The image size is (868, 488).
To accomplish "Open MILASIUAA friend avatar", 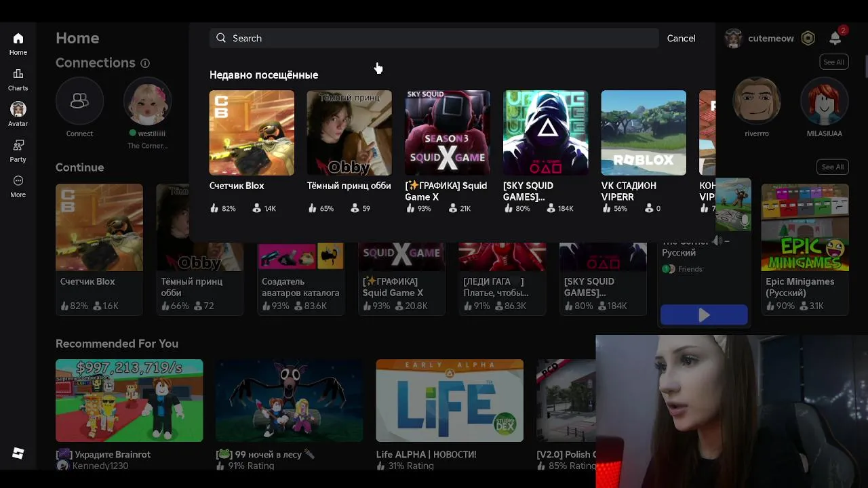I will (825, 101).
